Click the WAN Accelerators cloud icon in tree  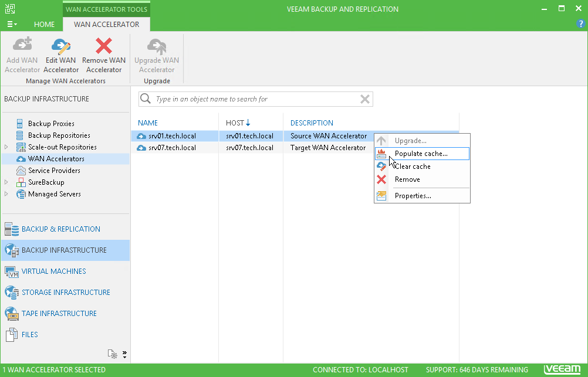pyautogui.click(x=21, y=159)
